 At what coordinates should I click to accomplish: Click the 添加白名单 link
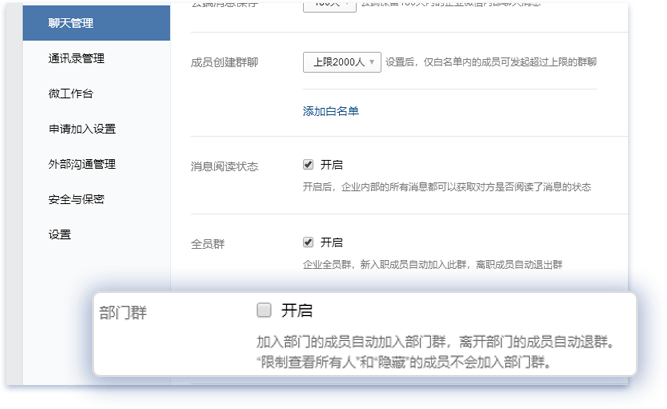pos(330,111)
